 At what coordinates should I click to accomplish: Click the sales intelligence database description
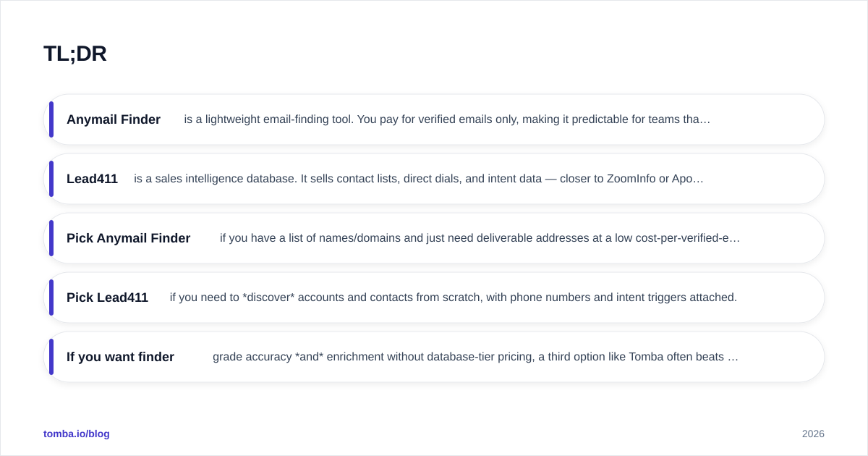[419, 179]
